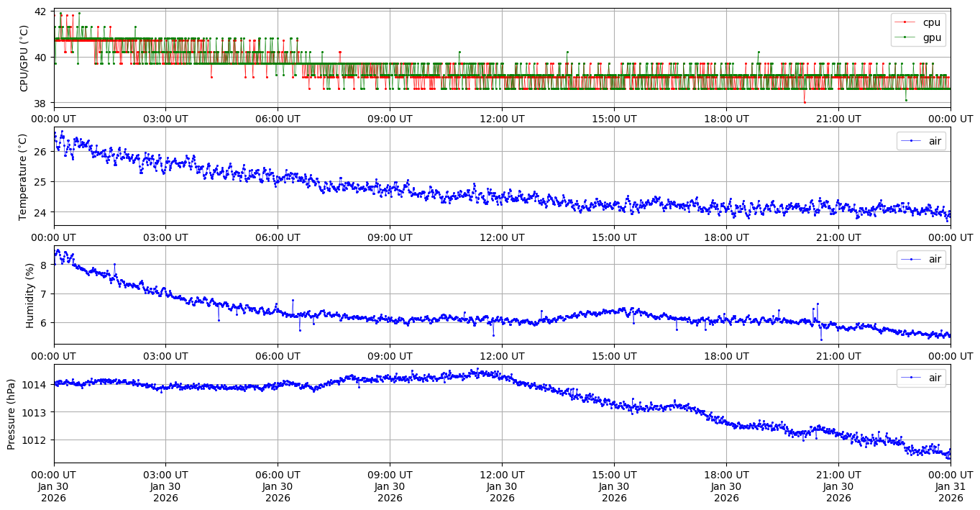Click the lowest red cpu outlier point at 38°C
The height and width of the screenshot is (510, 980).
coord(805,102)
